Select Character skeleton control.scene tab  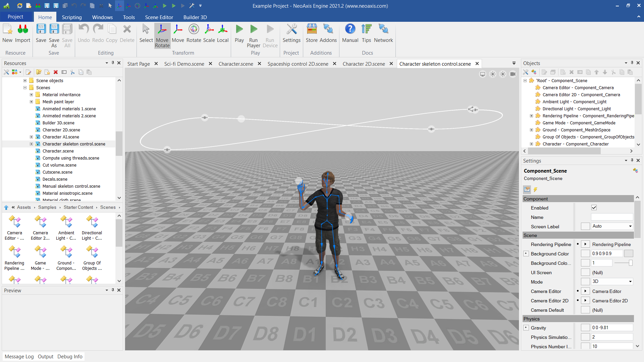(435, 63)
